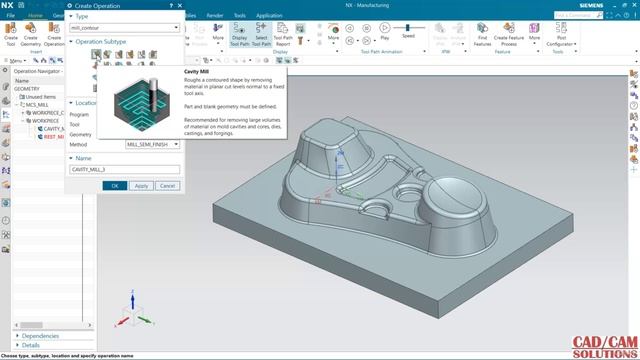Image resolution: width=640 pixels, height=360 pixels.
Task: Click the Cancel button
Action: (x=167, y=186)
